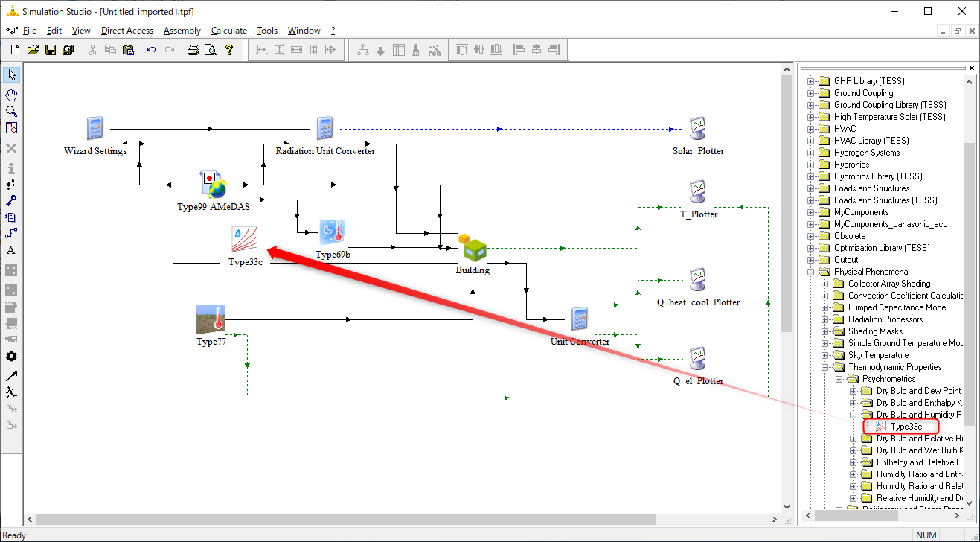Select the magnifier Zoom tool
The height and width of the screenshot is (542, 980).
pyautogui.click(x=11, y=111)
